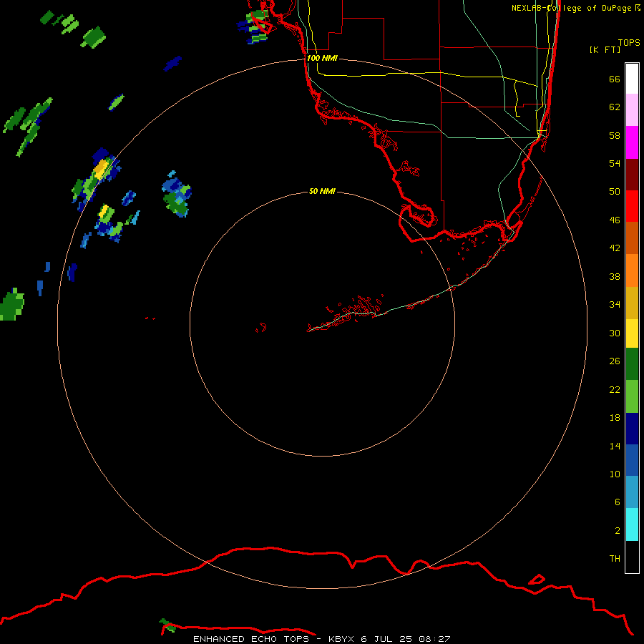
Task: Select the navy blue legend swatch
Action: point(632,429)
